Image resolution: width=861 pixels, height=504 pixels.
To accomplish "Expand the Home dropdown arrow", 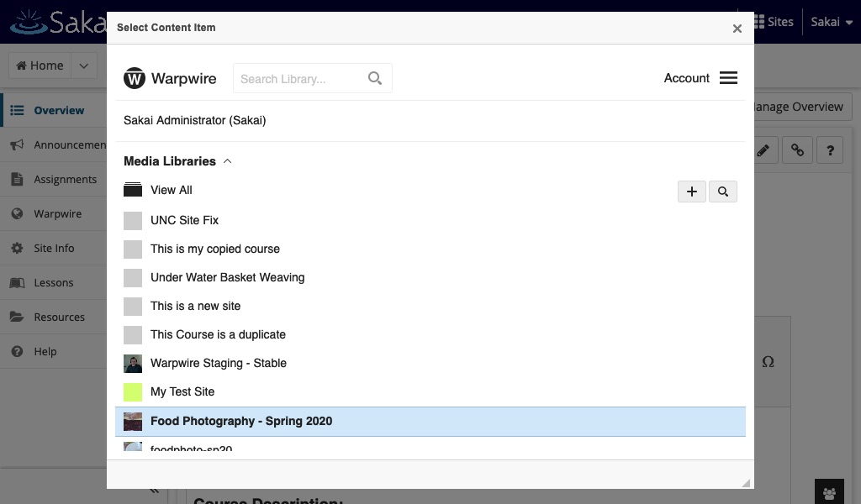I will [x=84, y=66].
